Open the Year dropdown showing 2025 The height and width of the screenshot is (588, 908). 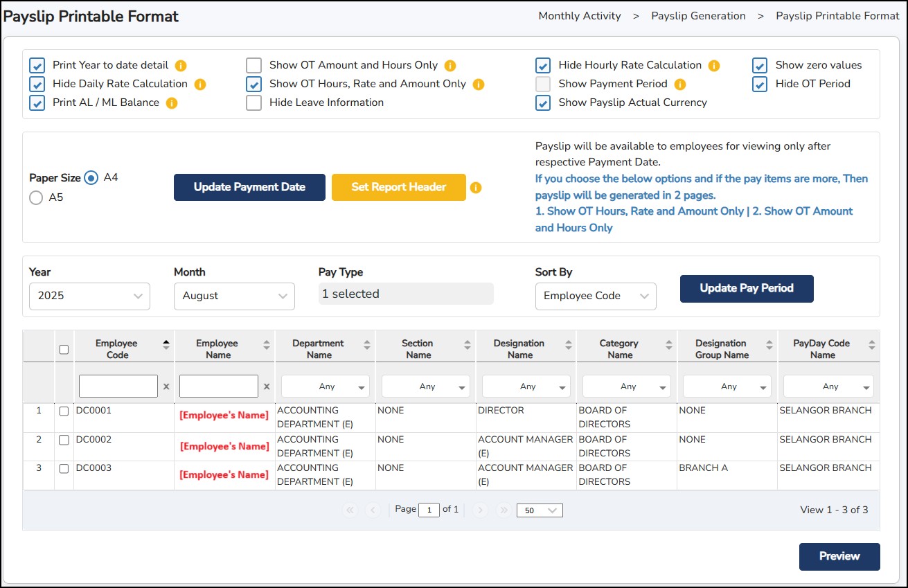pyautogui.click(x=89, y=296)
